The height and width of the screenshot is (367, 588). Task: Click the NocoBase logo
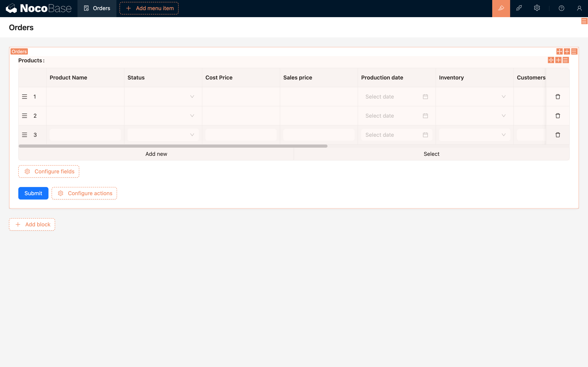coord(39,8)
